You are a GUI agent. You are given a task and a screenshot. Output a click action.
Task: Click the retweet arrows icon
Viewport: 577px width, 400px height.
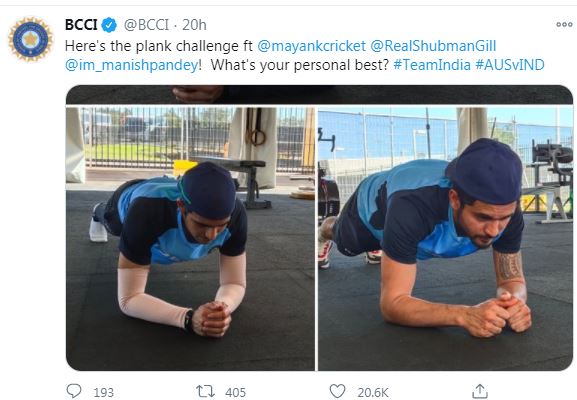pos(205,391)
